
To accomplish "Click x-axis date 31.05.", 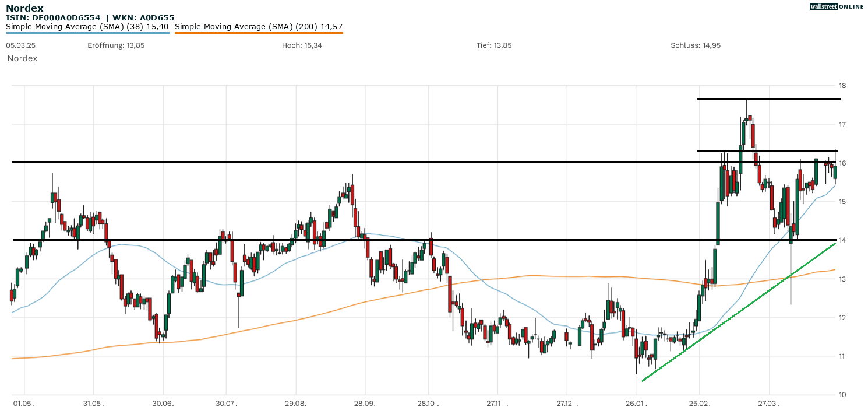I will pos(93,402).
